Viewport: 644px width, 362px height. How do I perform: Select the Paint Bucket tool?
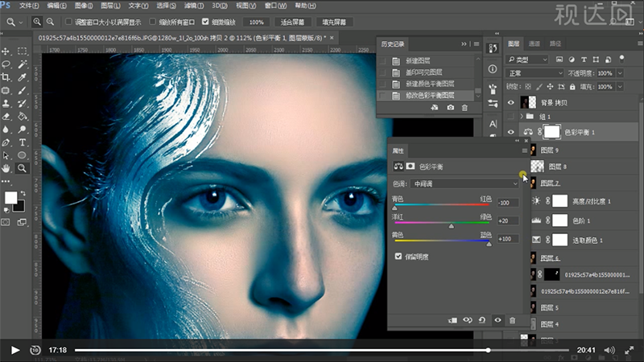point(23,117)
